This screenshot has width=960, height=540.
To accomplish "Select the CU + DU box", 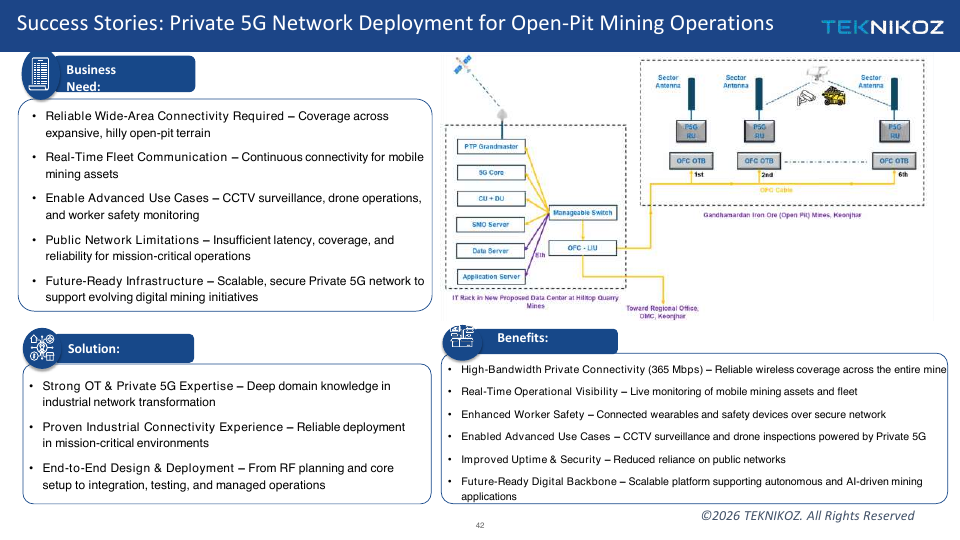I will point(491,198).
